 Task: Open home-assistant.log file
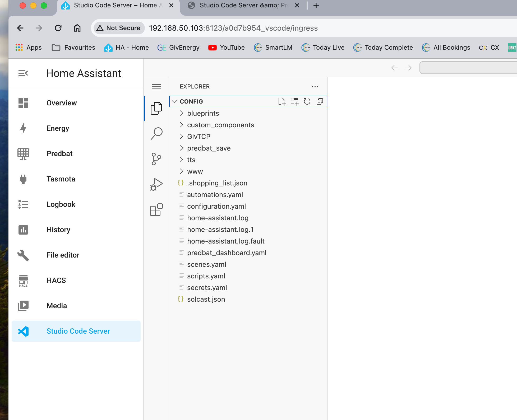coord(248,218)
